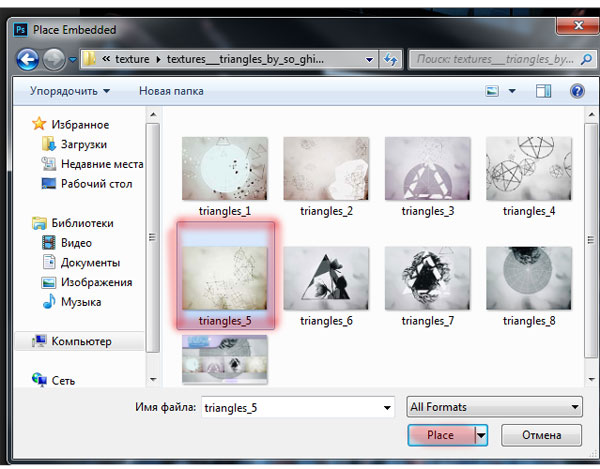Click the Библиотеки folder icon
600x469 pixels.
(x=39, y=223)
